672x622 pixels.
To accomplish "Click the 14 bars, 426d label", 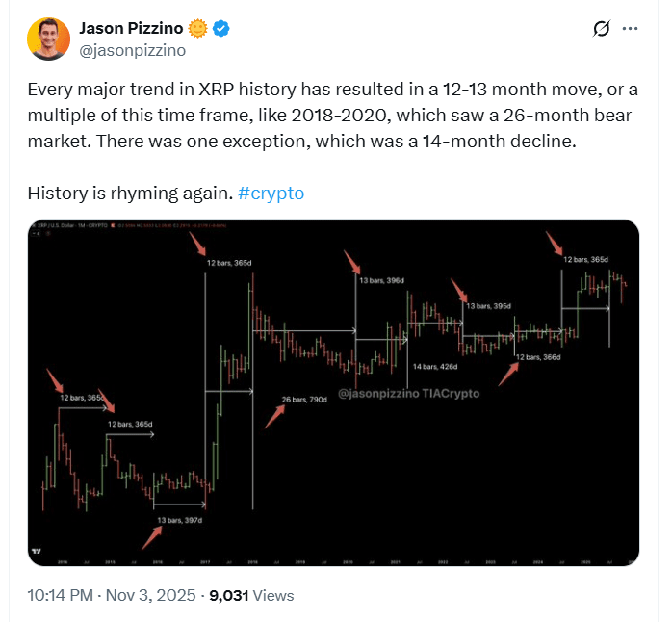I will (x=435, y=367).
